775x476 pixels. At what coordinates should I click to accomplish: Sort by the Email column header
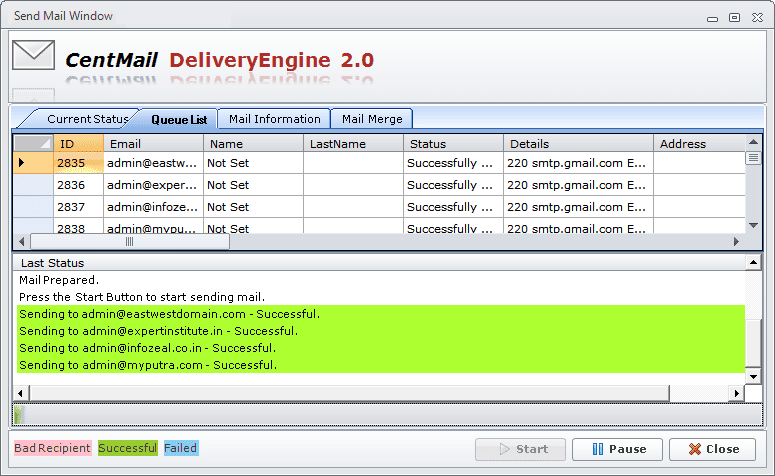point(153,144)
